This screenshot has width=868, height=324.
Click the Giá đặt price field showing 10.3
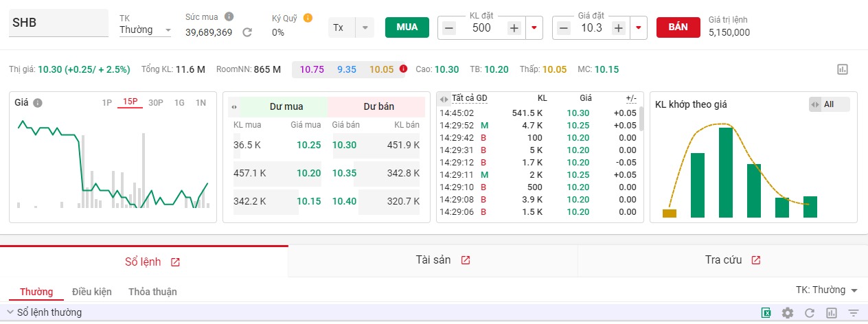[x=591, y=28]
